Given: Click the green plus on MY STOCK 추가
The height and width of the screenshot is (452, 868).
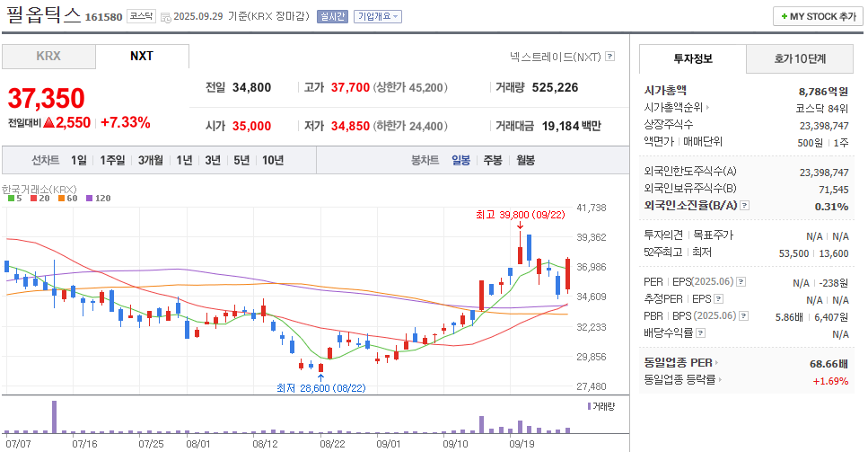Looking at the screenshot, I should click(x=784, y=16).
